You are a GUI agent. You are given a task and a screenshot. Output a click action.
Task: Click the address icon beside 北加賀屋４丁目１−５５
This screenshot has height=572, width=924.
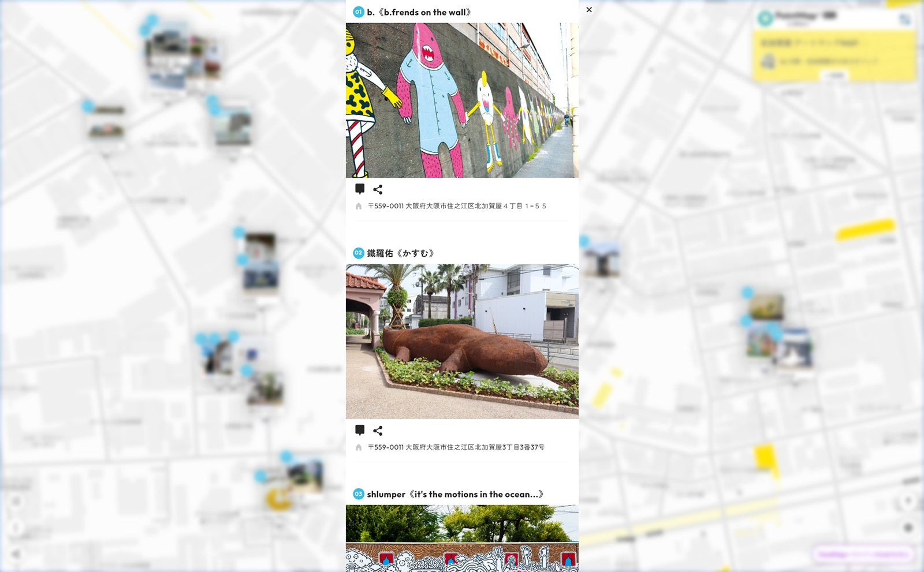[359, 206]
